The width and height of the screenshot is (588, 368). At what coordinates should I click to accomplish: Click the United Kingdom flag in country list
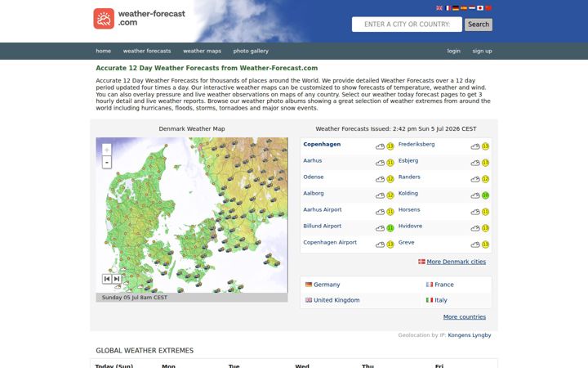coord(309,300)
